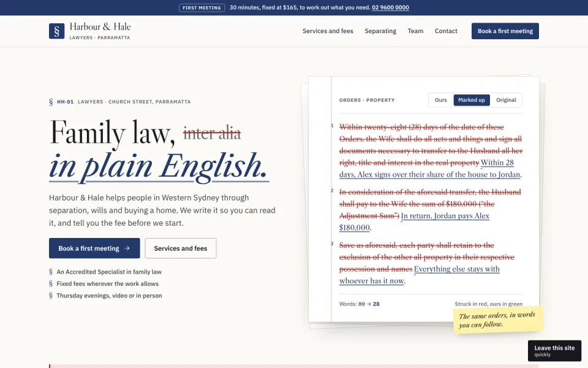Click the 'Words: 80 → 28' count
The width and height of the screenshot is (588, 368).
coord(360,304)
